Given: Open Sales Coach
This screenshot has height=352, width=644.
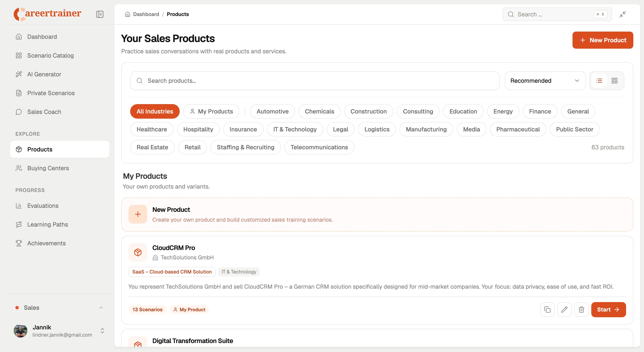Looking at the screenshot, I should [x=60, y=112].
